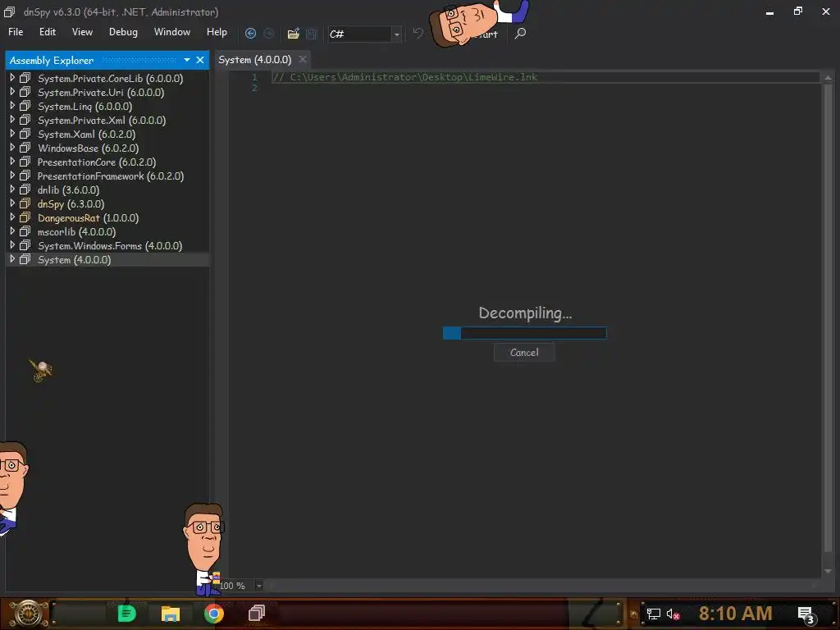Click assembly icon next to DangerousRat
Viewport: 840px width, 630px height.
(x=25, y=217)
